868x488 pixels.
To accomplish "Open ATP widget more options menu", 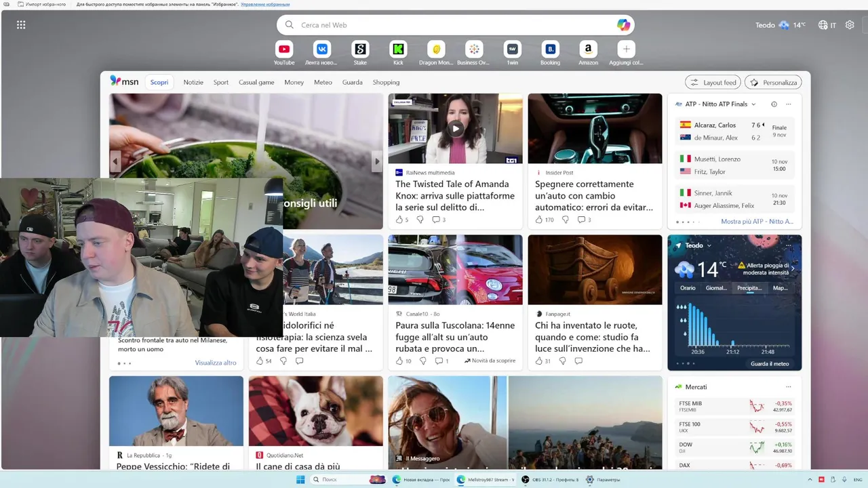I will (788, 104).
